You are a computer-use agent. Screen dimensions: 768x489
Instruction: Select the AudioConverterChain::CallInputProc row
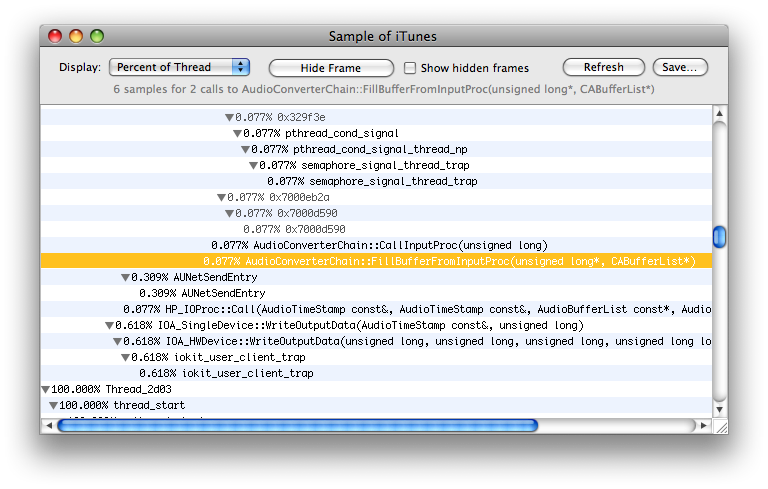point(376,245)
